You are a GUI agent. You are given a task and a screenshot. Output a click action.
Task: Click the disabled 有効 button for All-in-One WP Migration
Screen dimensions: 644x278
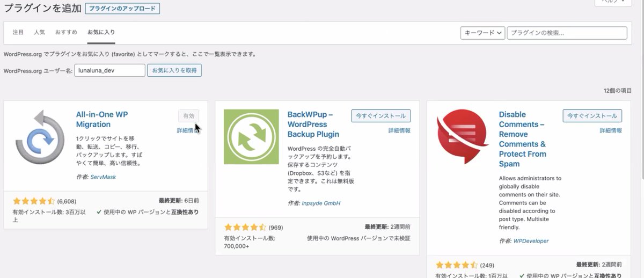[x=189, y=116]
